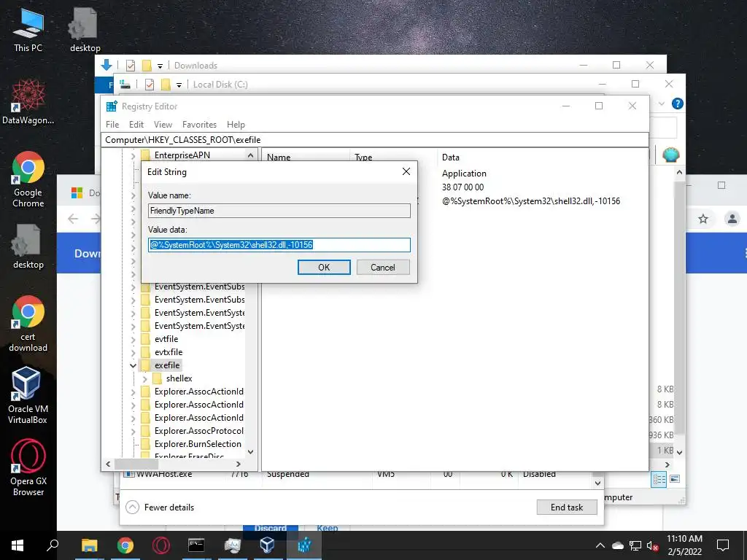Open Command Prompt from taskbar
Screen dimensions: 747x560
pyautogui.click(x=196, y=545)
